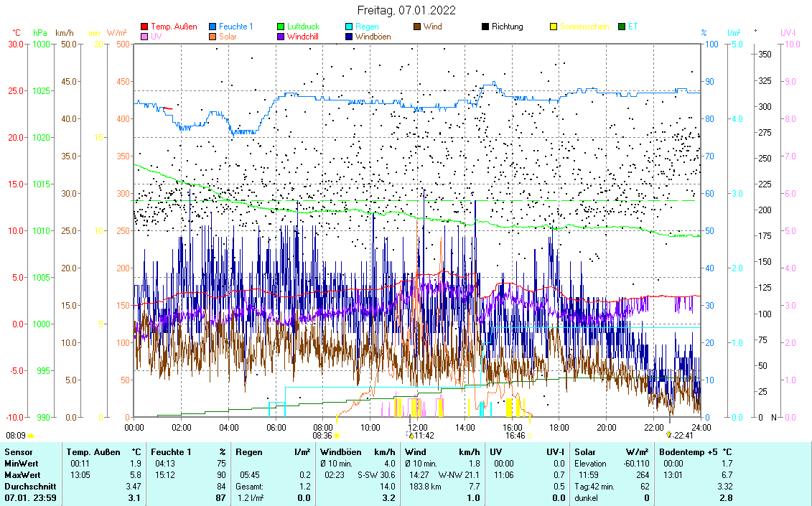Viewport: 812px width, 506px height.
Task: Click the green Luftdruck legend square
Action: (x=281, y=27)
